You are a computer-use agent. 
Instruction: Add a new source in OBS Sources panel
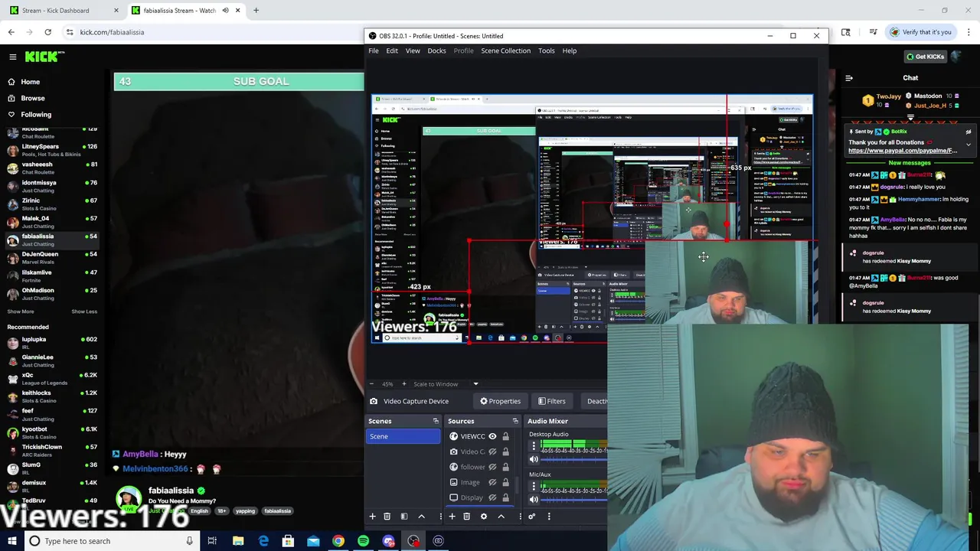click(x=452, y=517)
